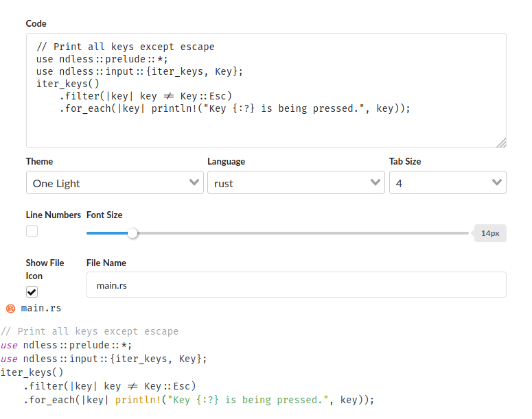Click the grey comment line in the preview
532x419 pixels.
coord(89,331)
